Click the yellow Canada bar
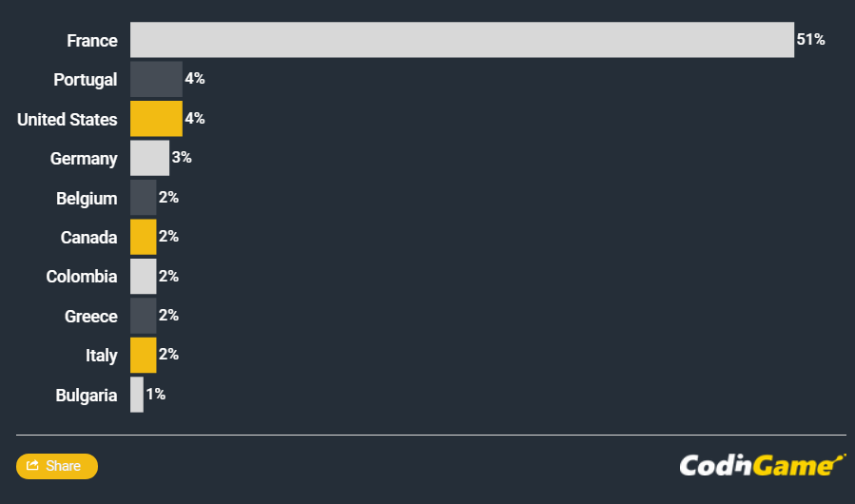The height and width of the screenshot is (504, 855). tap(143, 237)
